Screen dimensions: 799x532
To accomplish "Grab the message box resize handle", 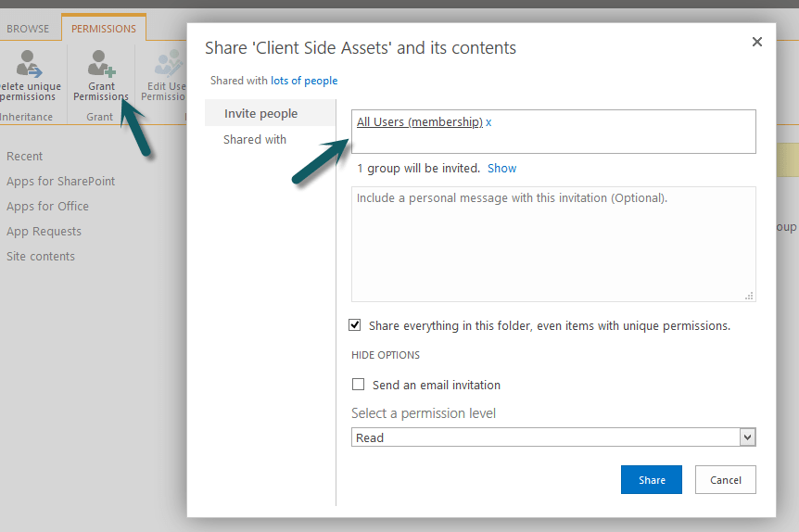I will [749, 296].
